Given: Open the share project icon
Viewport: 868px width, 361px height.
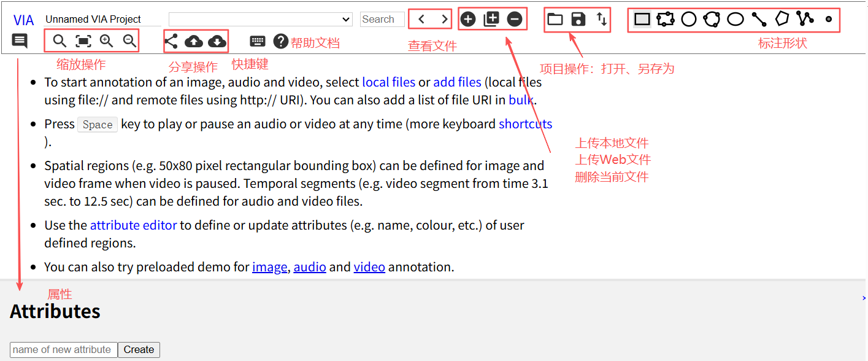Looking at the screenshot, I should point(171,41).
